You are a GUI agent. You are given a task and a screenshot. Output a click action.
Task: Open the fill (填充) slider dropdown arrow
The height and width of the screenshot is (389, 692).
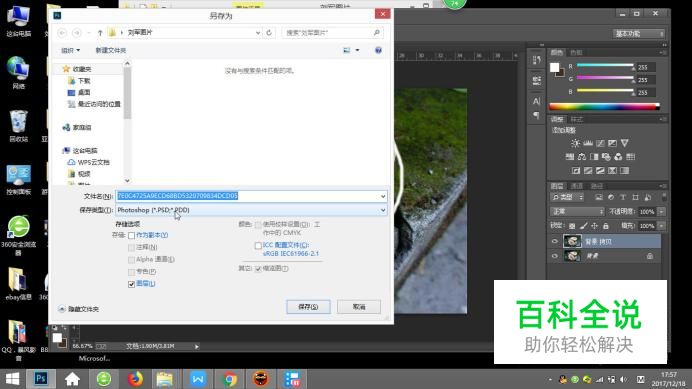661,226
